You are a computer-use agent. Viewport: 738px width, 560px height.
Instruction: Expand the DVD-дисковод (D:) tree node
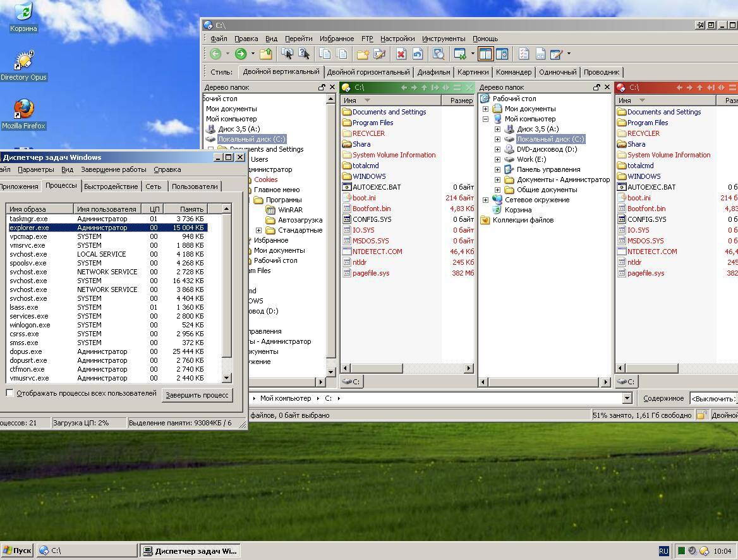point(497,149)
